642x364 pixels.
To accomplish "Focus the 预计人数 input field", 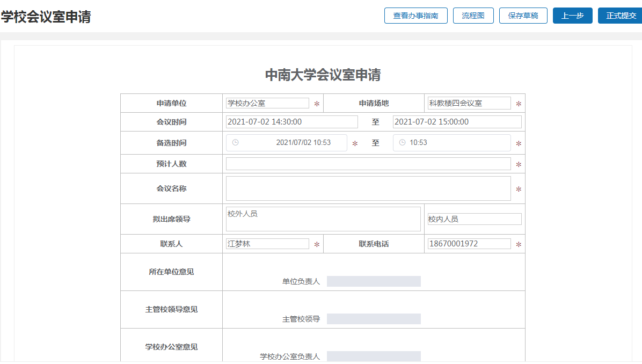I will [368, 164].
